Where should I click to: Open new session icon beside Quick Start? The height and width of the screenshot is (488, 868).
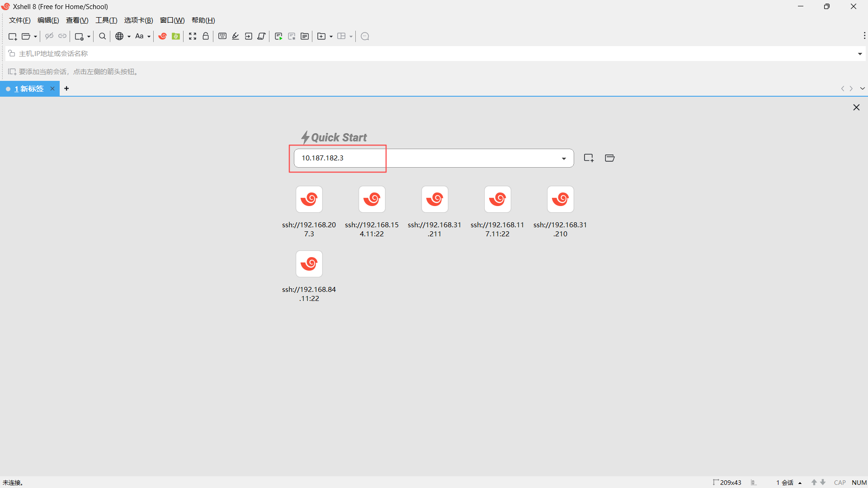coord(589,158)
